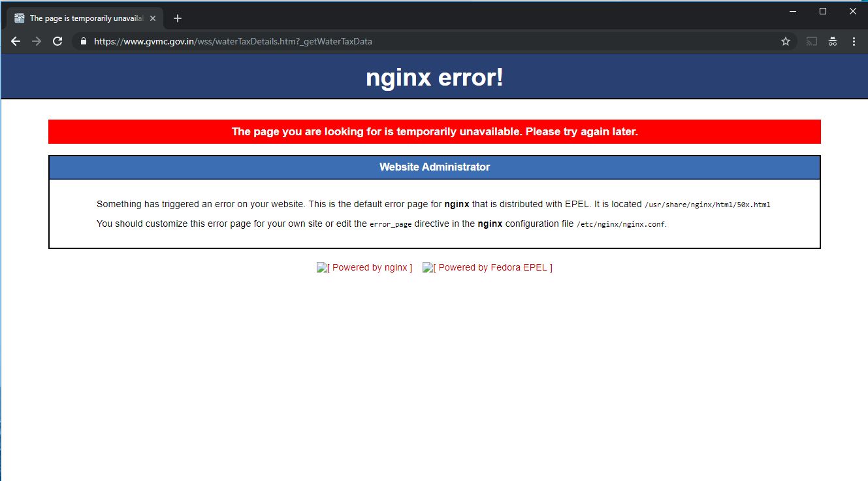Click the 'nginx error!' heading
The image size is (868, 481).
coord(434,77)
